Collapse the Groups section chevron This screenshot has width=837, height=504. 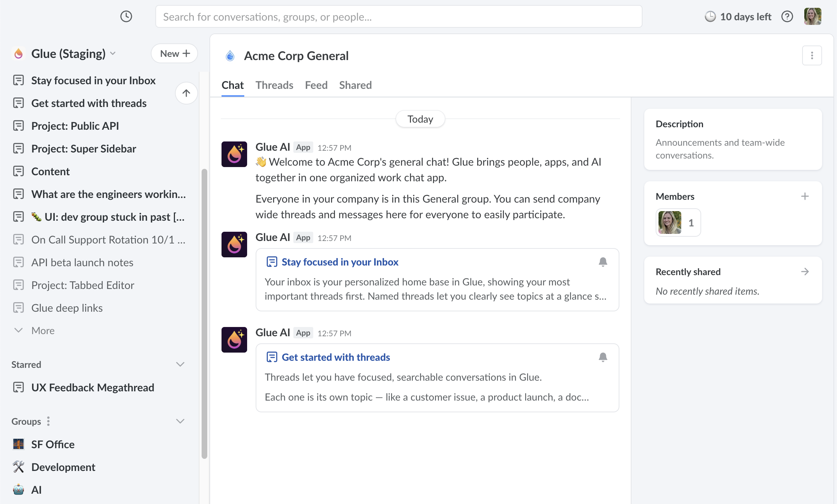click(180, 421)
